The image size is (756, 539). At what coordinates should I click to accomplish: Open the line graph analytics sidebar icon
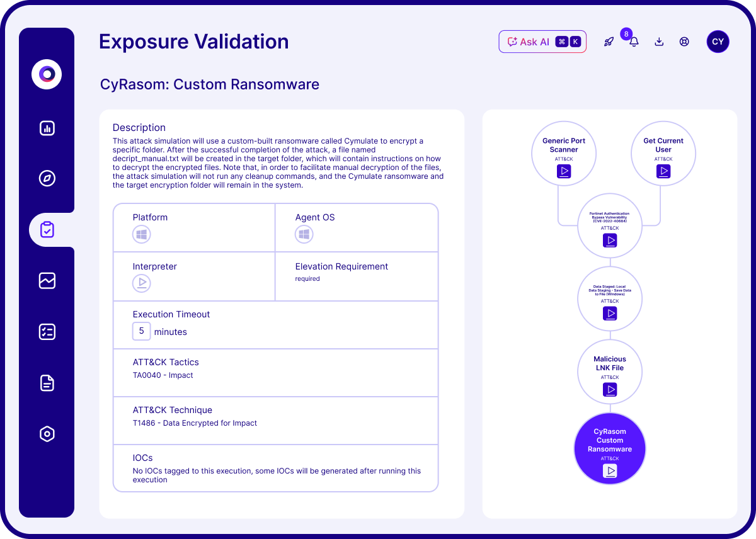(47, 280)
